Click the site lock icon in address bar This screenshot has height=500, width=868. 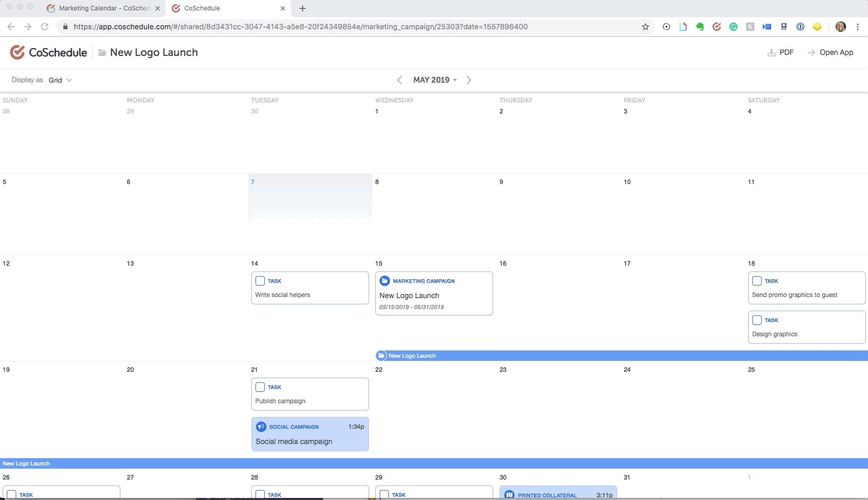point(65,27)
